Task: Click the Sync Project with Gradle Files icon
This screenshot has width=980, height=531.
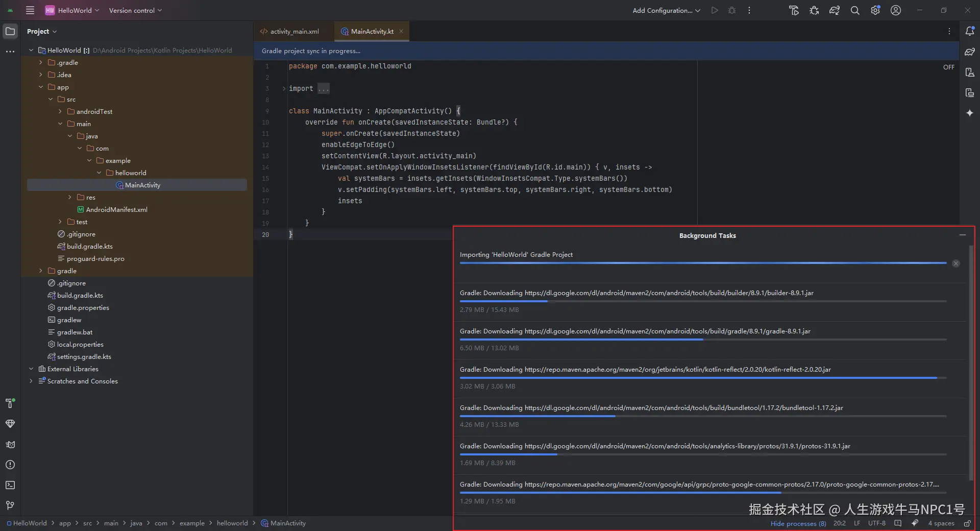Action: click(x=835, y=10)
